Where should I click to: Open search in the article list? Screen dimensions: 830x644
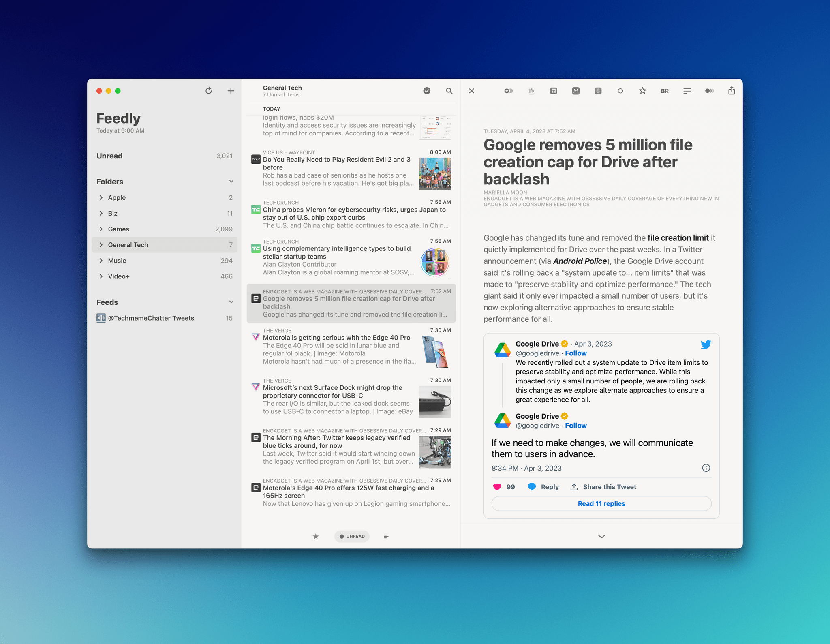click(449, 91)
